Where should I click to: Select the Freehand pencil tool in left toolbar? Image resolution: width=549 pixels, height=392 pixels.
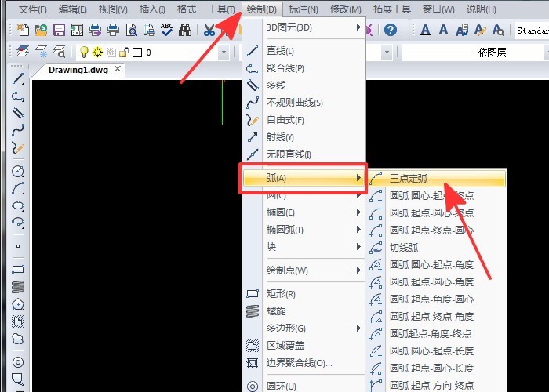(x=18, y=147)
